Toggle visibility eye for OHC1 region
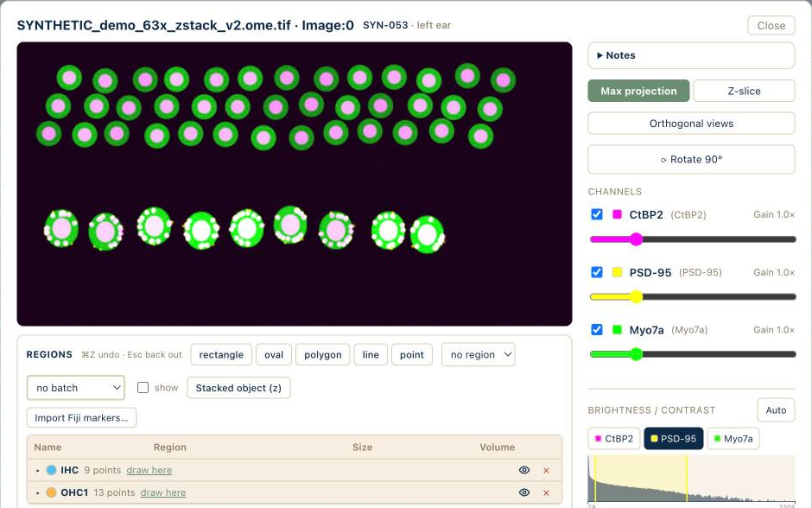Viewport: 812px width, 508px height. [x=524, y=492]
